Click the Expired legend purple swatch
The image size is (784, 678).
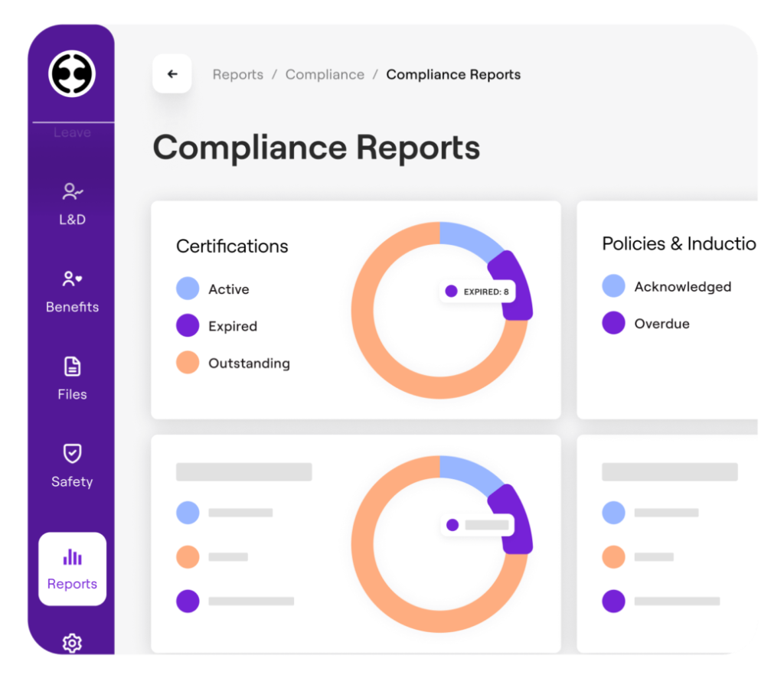pyautogui.click(x=188, y=326)
